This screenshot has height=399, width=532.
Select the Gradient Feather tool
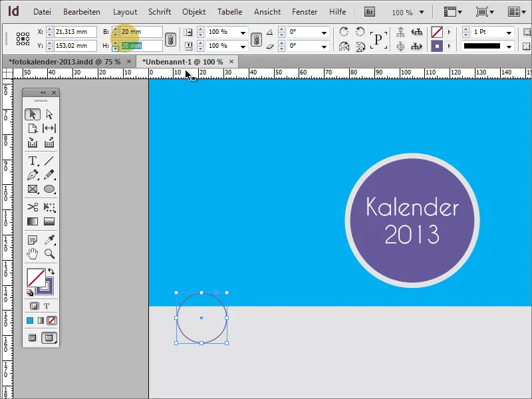pos(49,221)
